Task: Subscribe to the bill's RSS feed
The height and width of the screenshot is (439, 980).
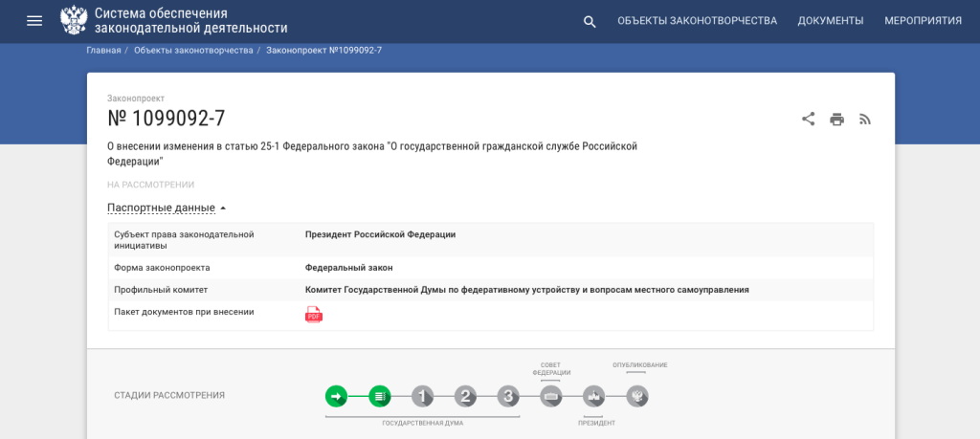Action: coord(865,120)
